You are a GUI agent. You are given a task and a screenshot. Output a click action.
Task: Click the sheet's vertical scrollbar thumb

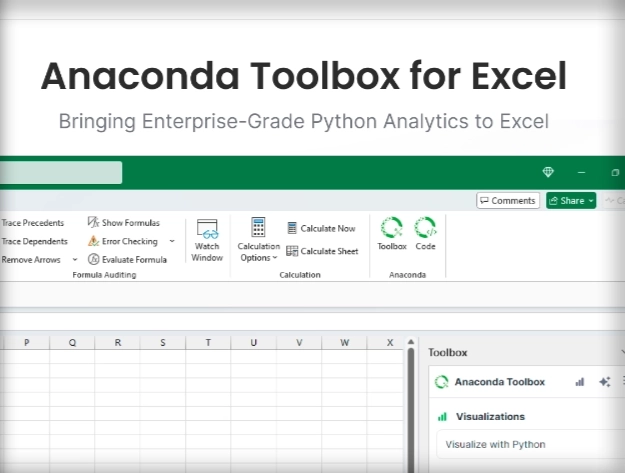pyautogui.click(x=411, y=410)
